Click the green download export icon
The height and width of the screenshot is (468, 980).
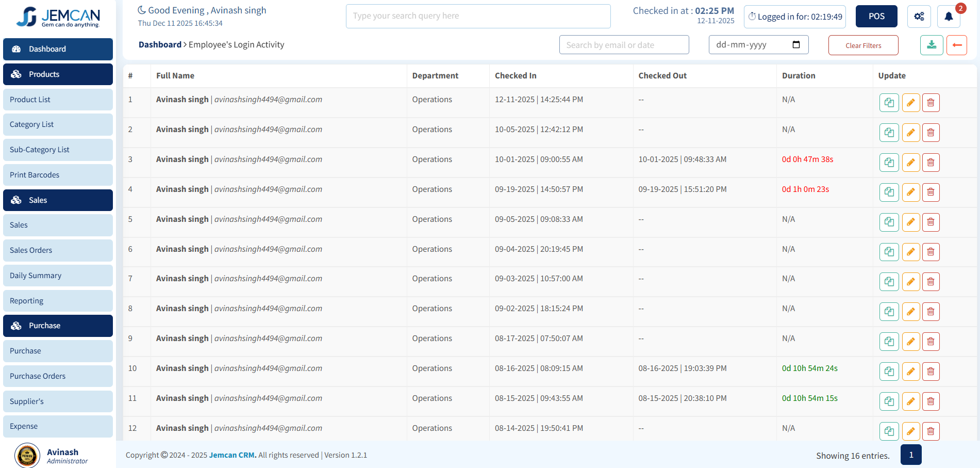tap(931, 45)
